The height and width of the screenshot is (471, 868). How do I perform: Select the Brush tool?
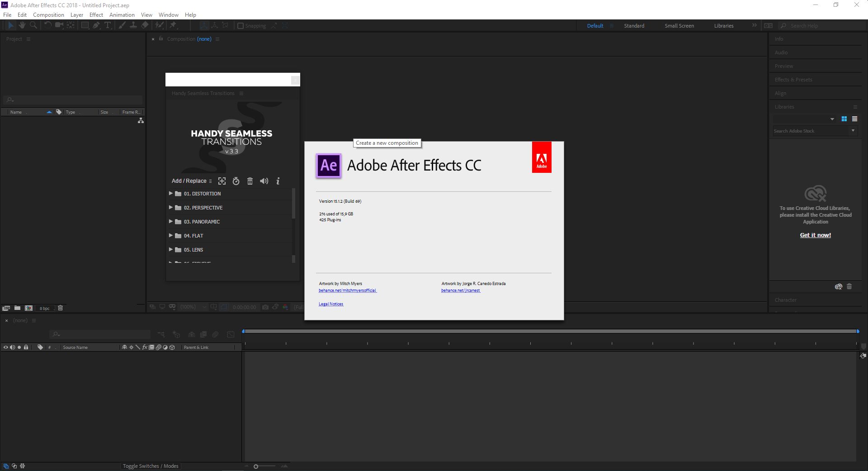(x=122, y=25)
